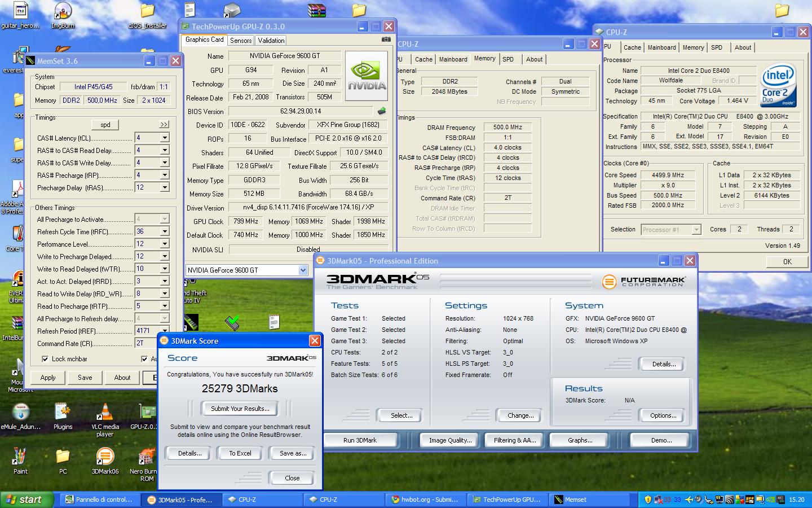The image size is (812, 508).
Task: Open the Refresh Cycle Time (tRFC) dropdown
Action: [x=164, y=231]
